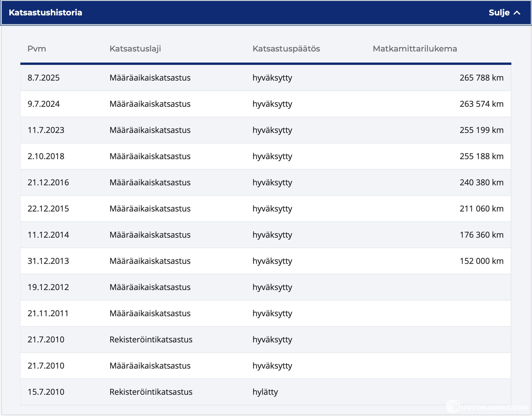The image size is (532, 416).
Task: Collapse the Katsastushistoria panel via Sulje
Action: tap(499, 13)
